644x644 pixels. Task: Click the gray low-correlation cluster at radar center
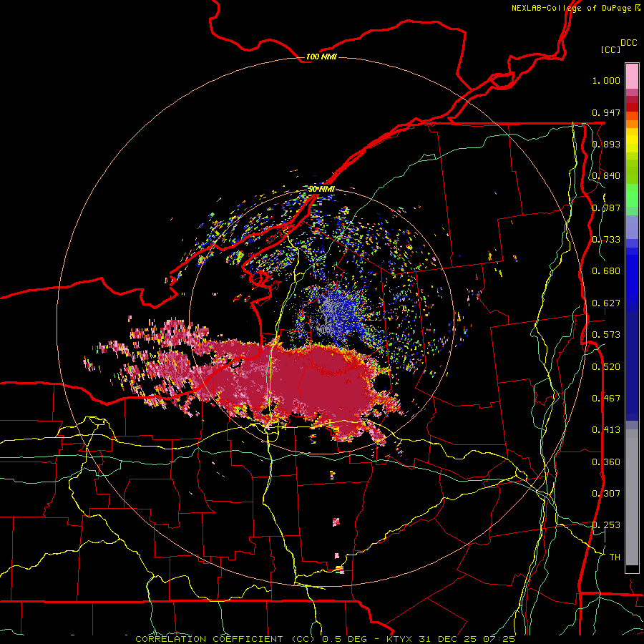(328, 314)
